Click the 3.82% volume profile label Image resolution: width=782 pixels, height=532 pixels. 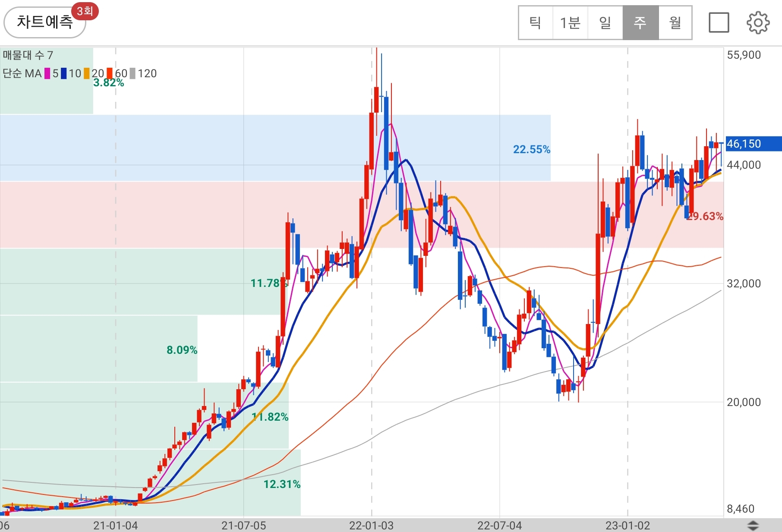(x=109, y=83)
